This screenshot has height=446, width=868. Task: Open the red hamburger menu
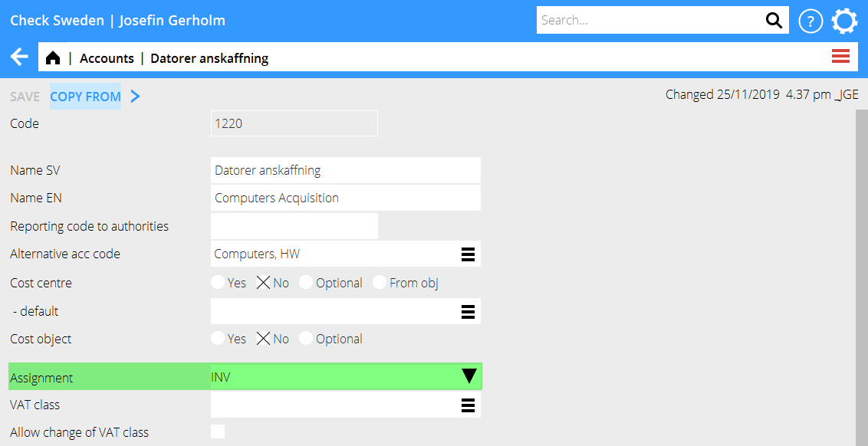[x=840, y=56]
